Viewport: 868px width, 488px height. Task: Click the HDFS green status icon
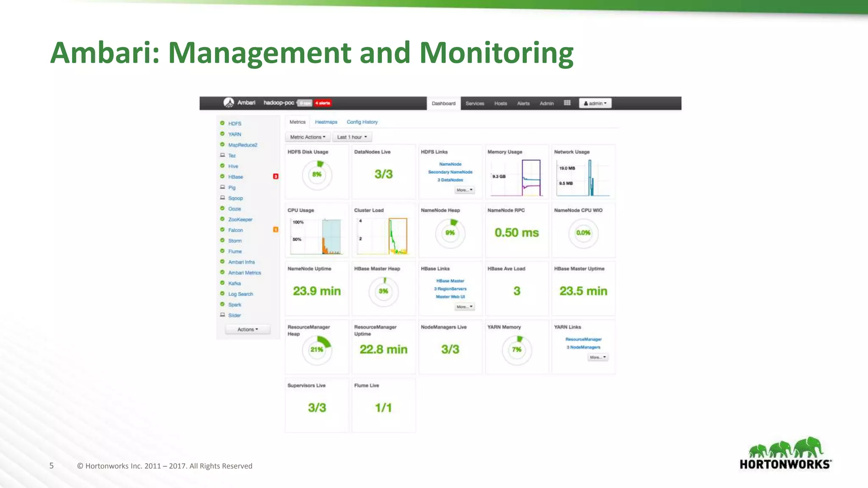(222, 123)
